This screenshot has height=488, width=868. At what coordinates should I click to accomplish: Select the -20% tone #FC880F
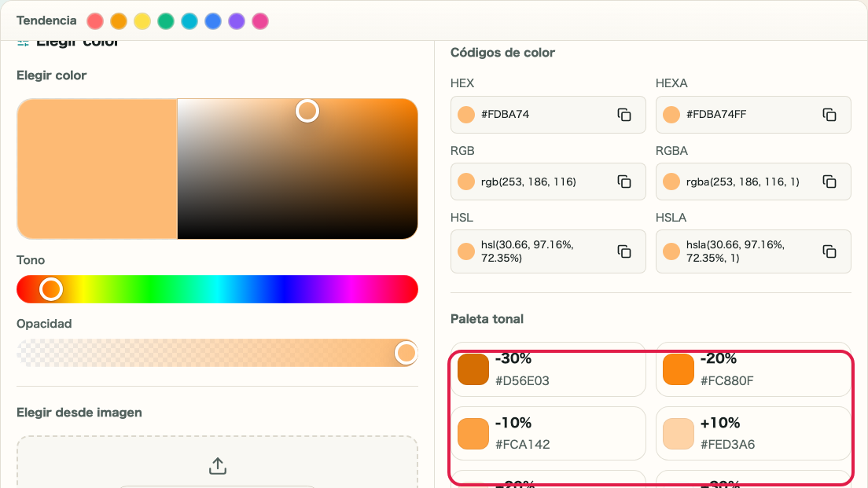pyautogui.click(x=753, y=369)
